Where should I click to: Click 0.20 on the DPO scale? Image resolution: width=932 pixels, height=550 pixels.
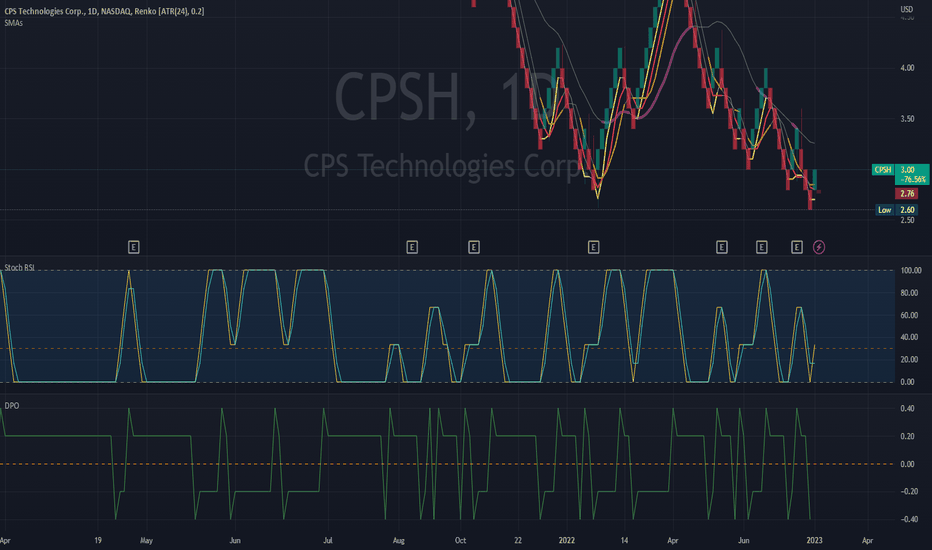[x=907, y=436]
